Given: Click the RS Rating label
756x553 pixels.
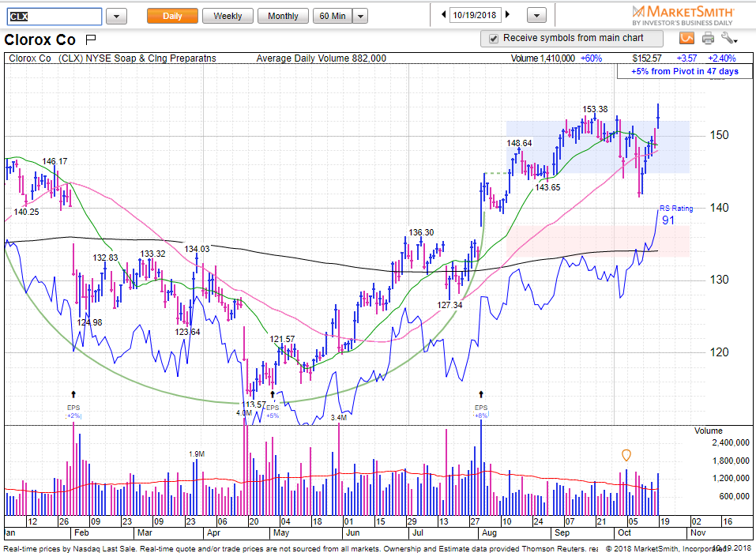Looking at the screenshot, I should pyautogui.click(x=676, y=209).
